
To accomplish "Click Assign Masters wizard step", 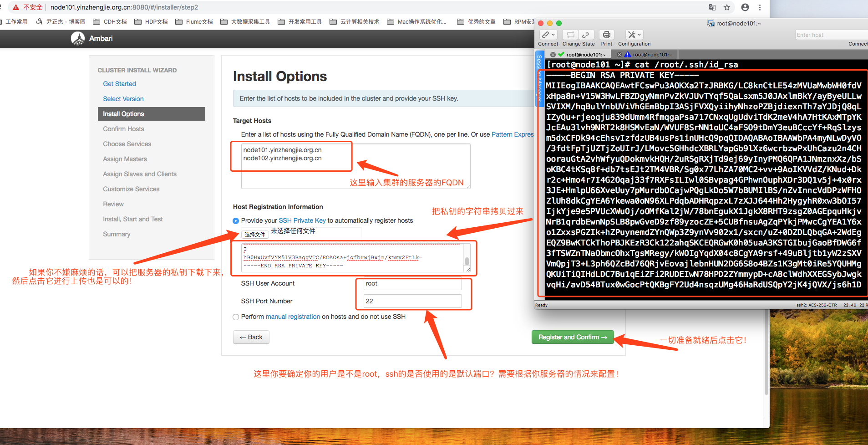I will click(x=125, y=159).
